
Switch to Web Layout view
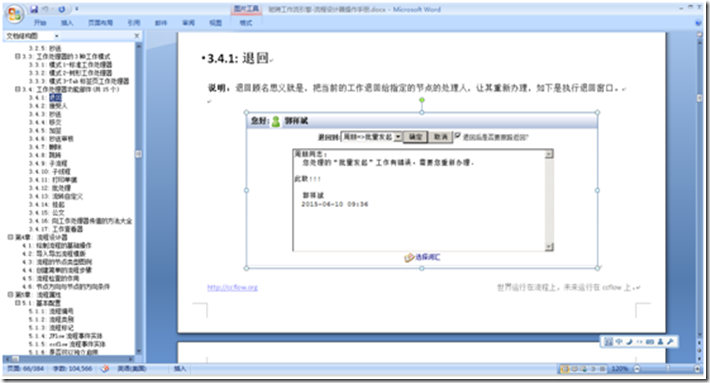coord(584,369)
